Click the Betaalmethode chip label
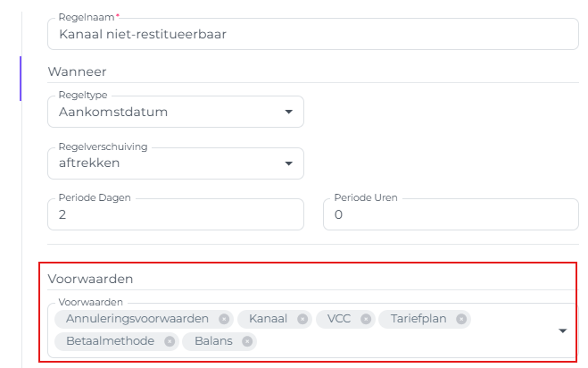This screenshot has width=588, height=368. point(110,341)
